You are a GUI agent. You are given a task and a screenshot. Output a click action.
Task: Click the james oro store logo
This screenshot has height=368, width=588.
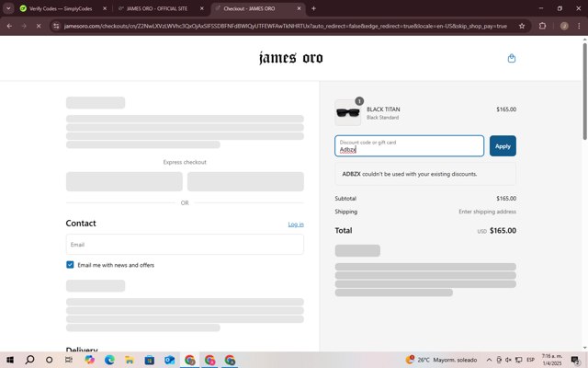290,58
